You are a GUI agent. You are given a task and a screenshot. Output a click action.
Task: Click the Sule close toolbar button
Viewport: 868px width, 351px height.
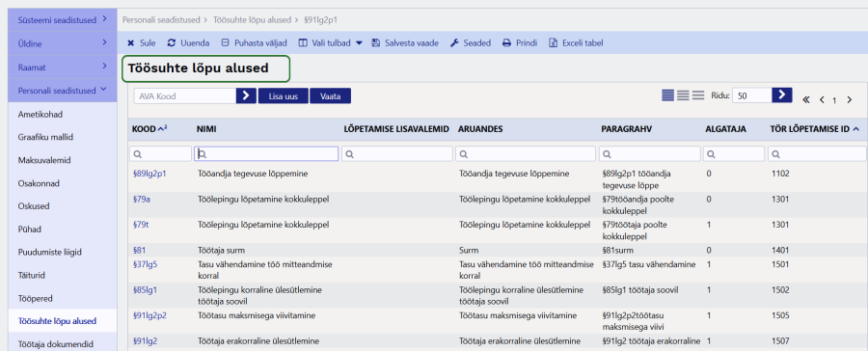(x=141, y=42)
